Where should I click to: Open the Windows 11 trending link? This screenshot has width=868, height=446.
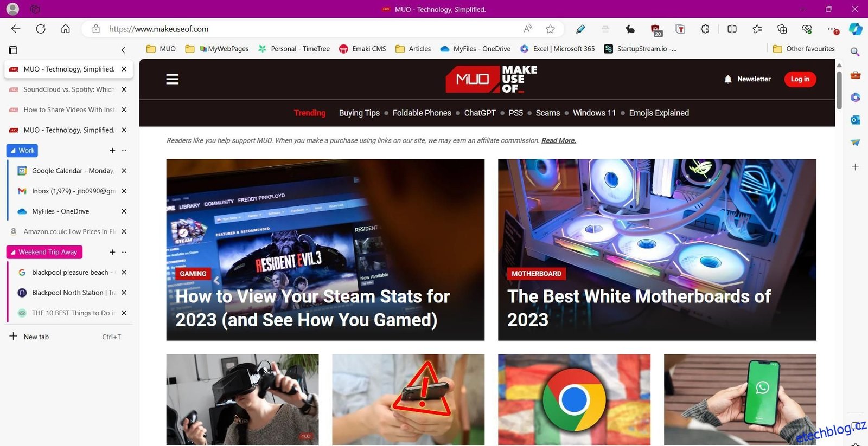(x=594, y=113)
